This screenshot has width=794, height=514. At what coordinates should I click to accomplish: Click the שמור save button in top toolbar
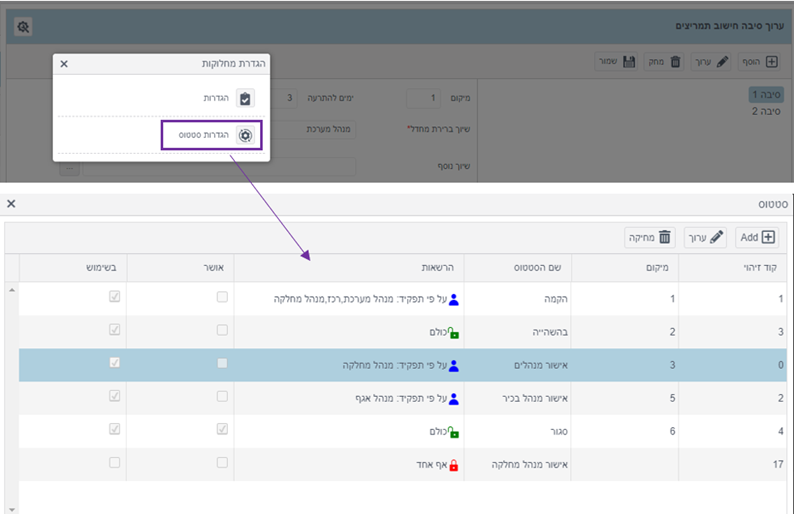[616, 62]
